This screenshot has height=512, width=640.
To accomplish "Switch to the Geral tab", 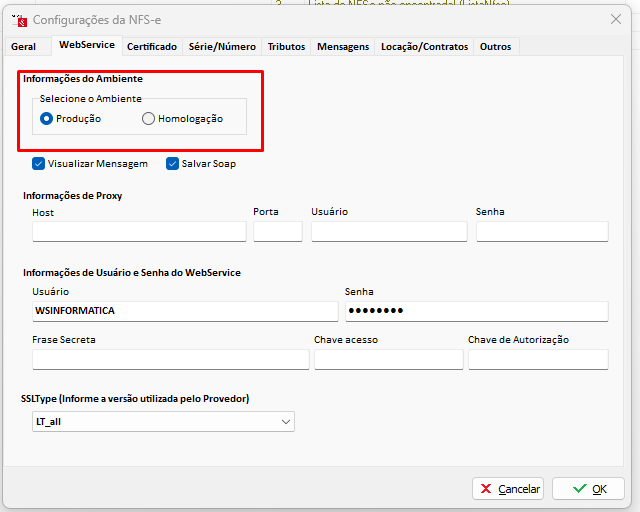I will click(23, 47).
